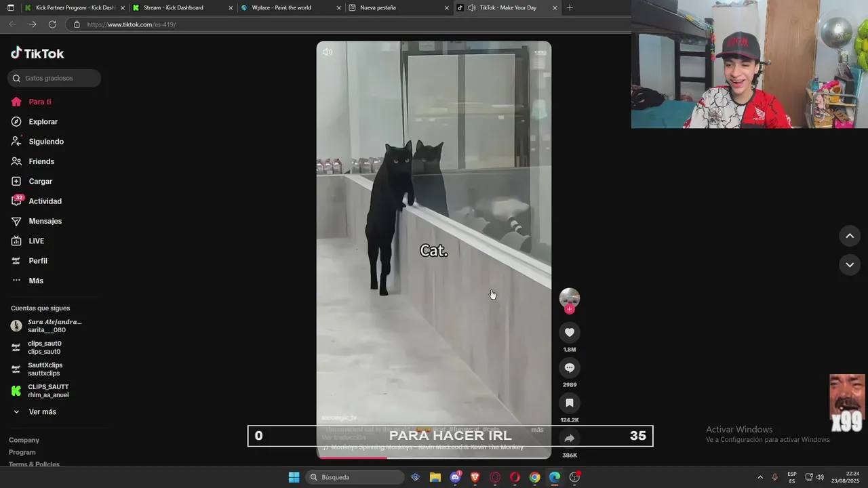The image size is (868, 488).
Task: Like the video with the heart icon
Action: coord(570,332)
